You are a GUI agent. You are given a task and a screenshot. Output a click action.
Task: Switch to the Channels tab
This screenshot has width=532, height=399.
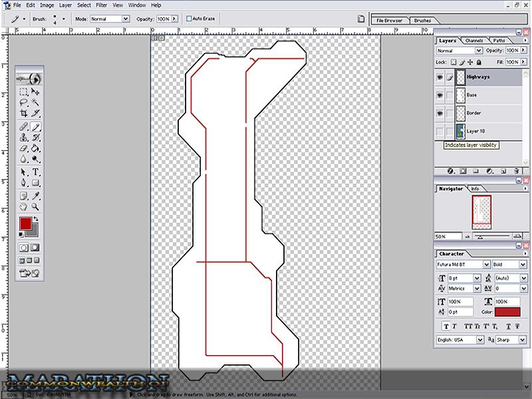click(474, 41)
